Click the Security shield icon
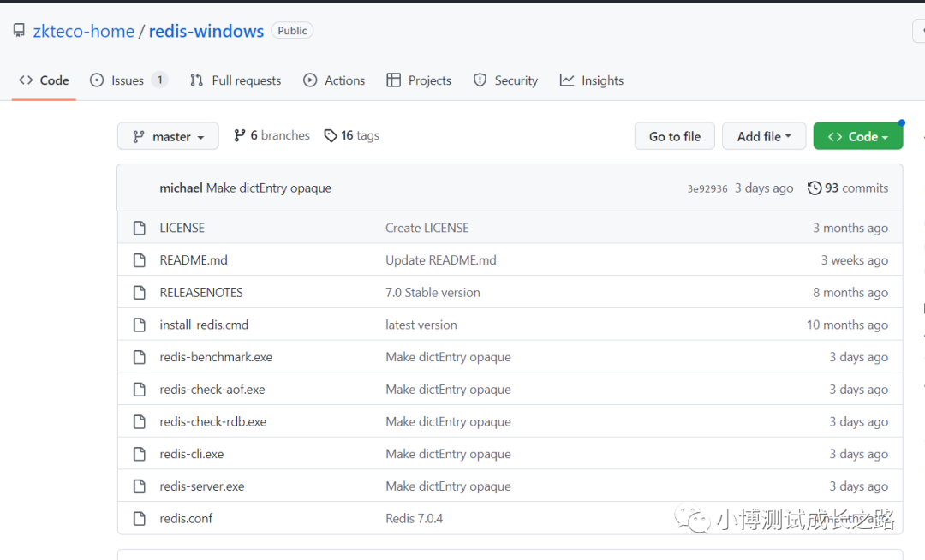This screenshot has width=925, height=560. click(480, 80)
